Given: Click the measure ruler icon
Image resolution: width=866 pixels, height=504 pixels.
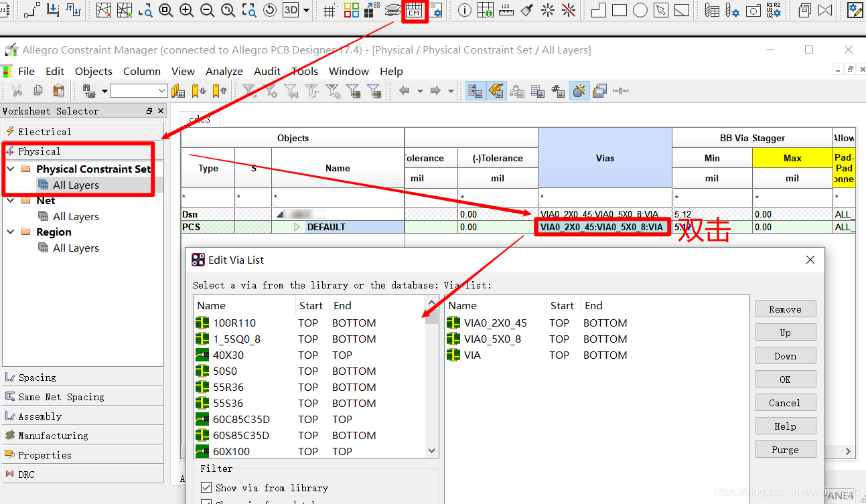Looking at the screenshot, I should [x=506, y=11].
